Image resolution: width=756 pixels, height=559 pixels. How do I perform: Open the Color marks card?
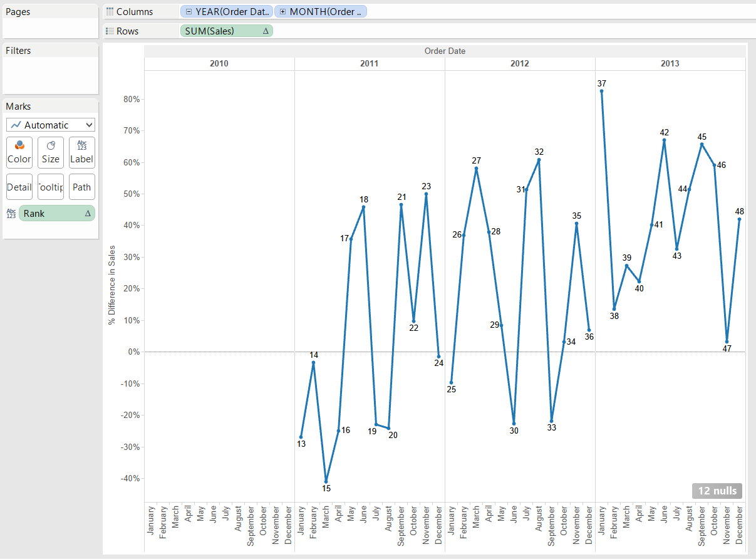tap(19, 152)
